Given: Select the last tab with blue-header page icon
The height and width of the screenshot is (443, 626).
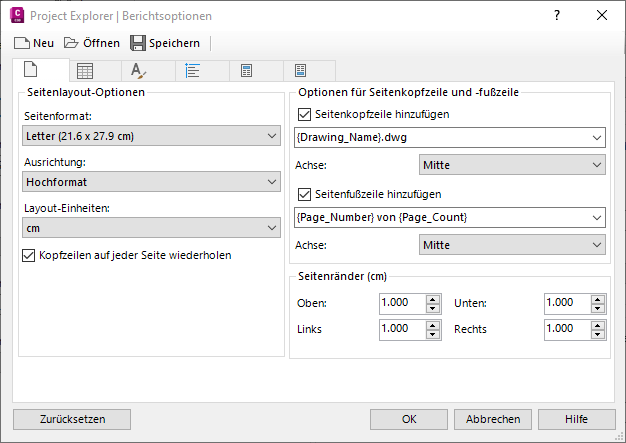Looking at the screenshot, I should 300,70.
